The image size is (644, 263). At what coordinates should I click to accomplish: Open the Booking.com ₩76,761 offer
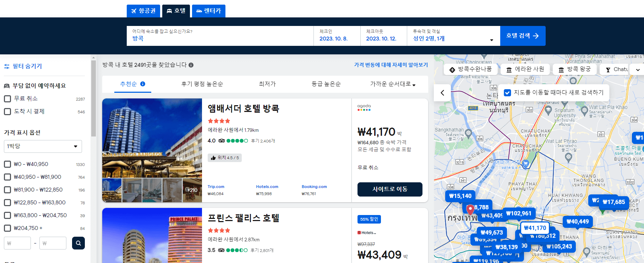pos(314,190)
